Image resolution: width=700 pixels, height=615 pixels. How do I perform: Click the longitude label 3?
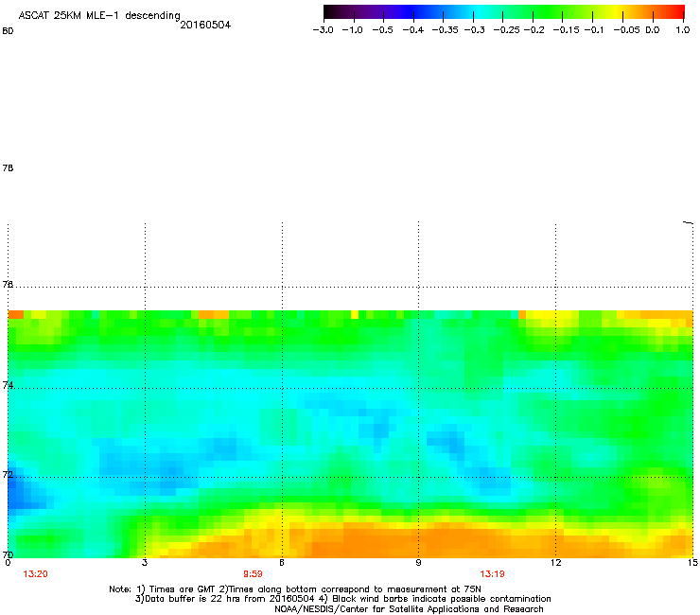[x=145, y=563]
